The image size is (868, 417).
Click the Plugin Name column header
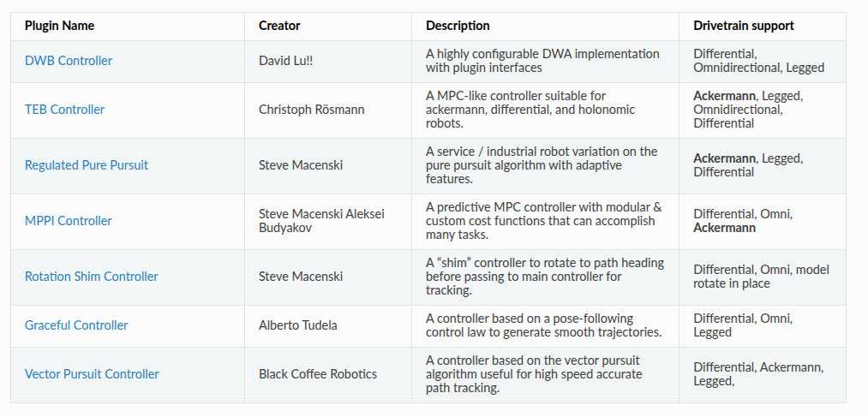point(60,26)
